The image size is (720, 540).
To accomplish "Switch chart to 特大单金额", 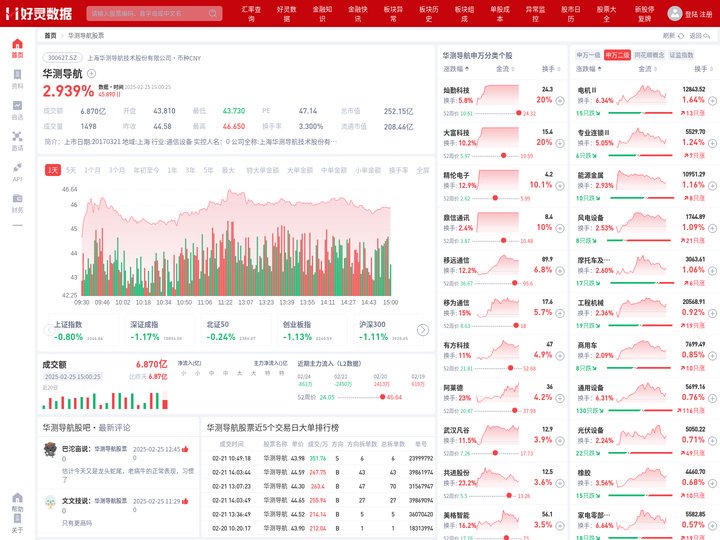I will pos(263,170).
